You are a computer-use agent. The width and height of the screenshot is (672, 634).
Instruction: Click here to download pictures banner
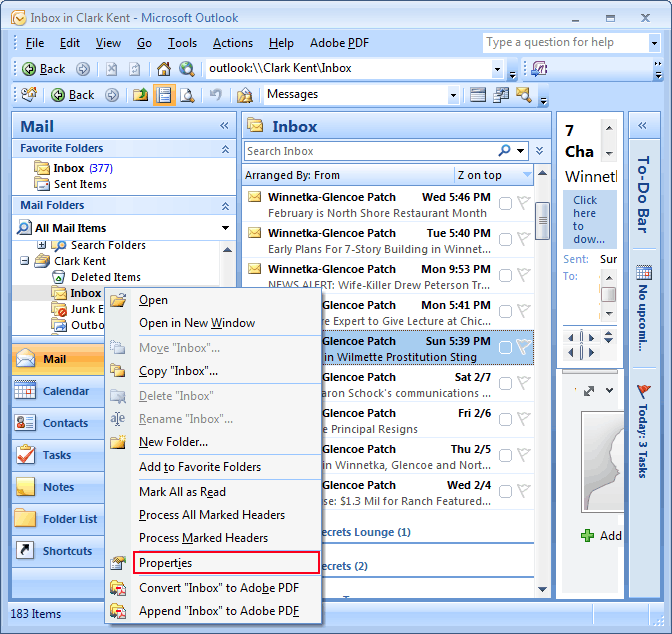coord(590,219)
